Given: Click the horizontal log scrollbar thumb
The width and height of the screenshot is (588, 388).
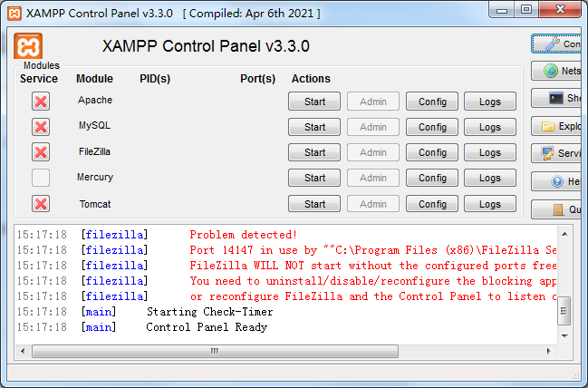Looking at the screenshot, I should click(215, 351).
